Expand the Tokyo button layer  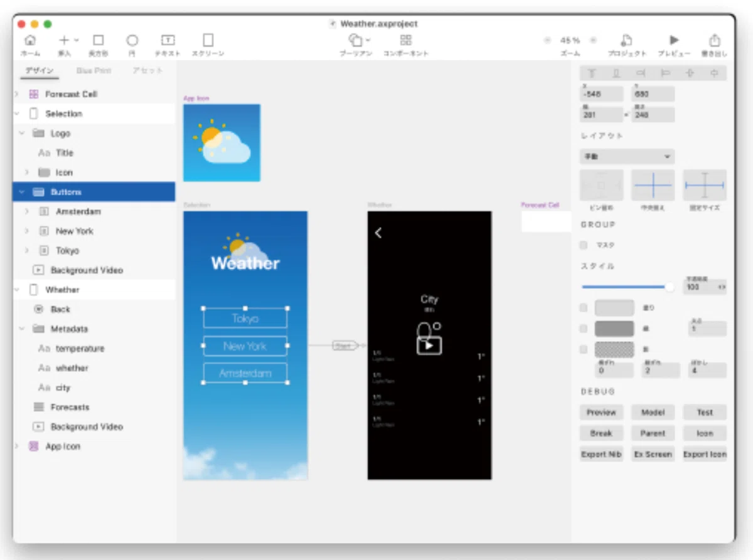click(27, 250)
